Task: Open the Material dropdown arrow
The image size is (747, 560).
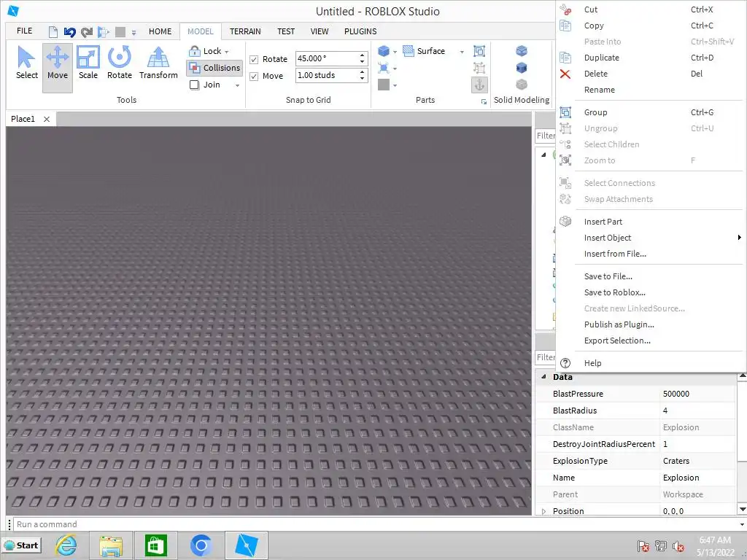Action: 395,69
